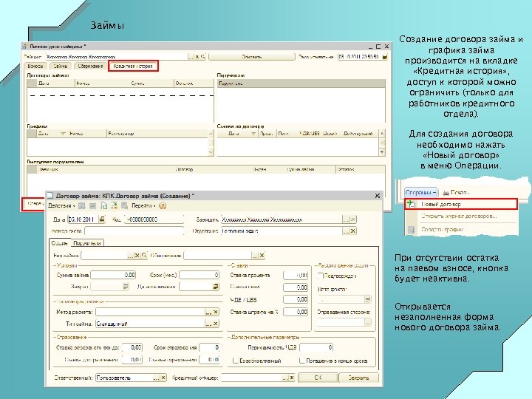Clear the Обеспечение field

point(262,256)
